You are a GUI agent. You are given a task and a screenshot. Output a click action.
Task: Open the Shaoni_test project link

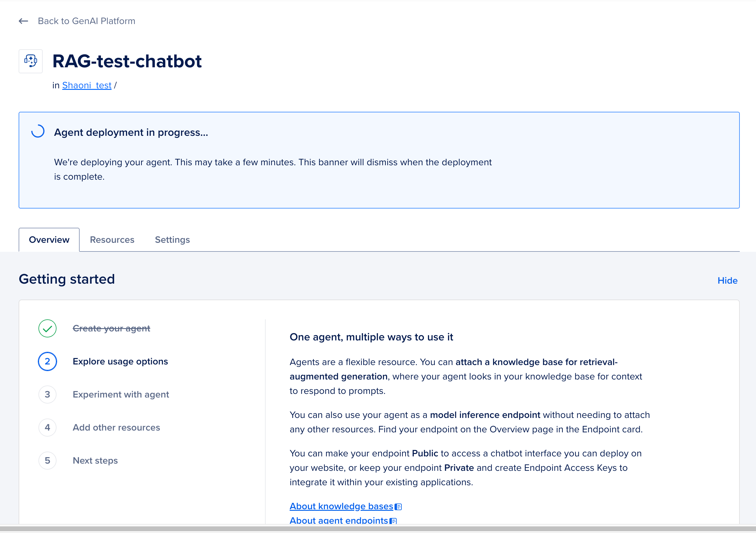point(87,85)
